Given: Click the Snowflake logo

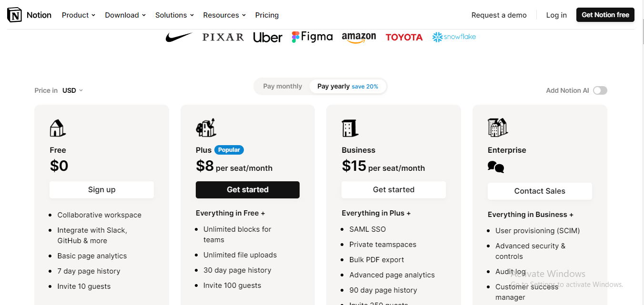Looking at the screenshot, I should pos(454,37).
